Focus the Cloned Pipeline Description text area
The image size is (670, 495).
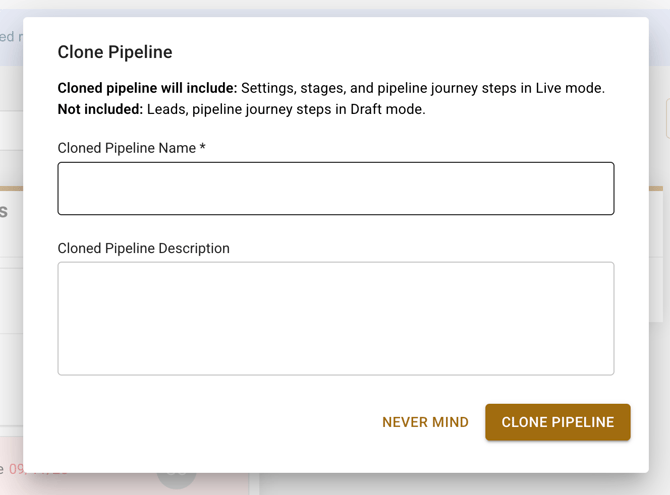(x=336, y=318)
